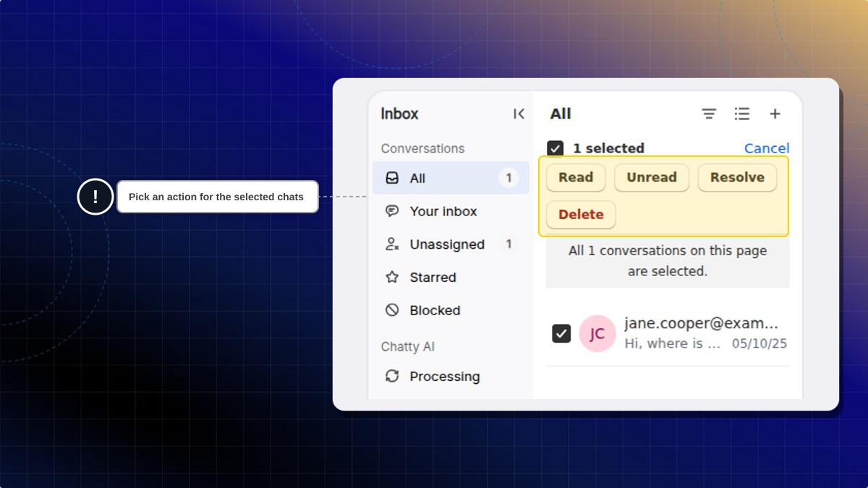The image size is (868, 488).
Task: Click the star icon for Starred
Action: pyautogui.click(x=392, y=277)
